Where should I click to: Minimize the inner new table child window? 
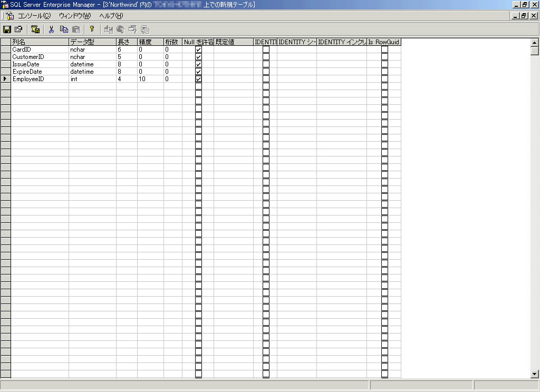click(515, 16)
